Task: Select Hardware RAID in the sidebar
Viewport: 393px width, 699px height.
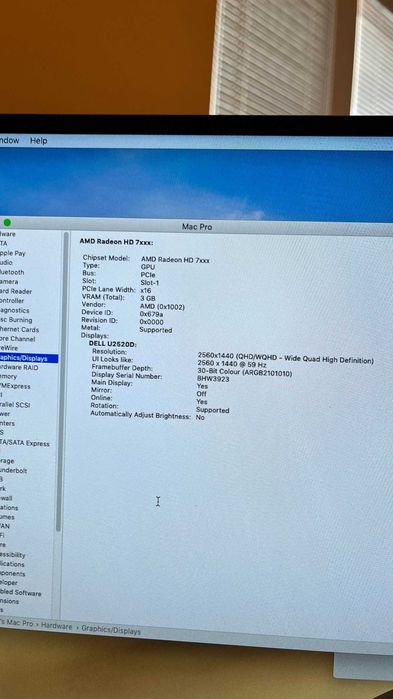Action: pyautogui.click(x=19, y=367)
